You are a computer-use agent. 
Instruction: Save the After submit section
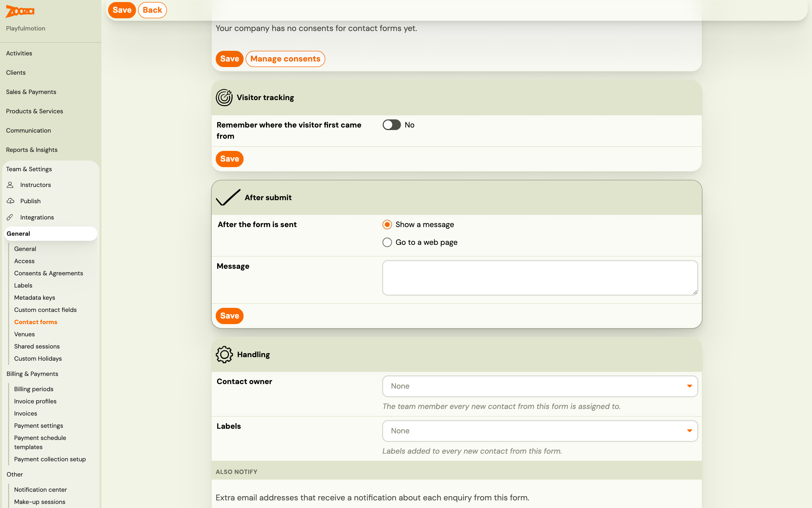229,316
